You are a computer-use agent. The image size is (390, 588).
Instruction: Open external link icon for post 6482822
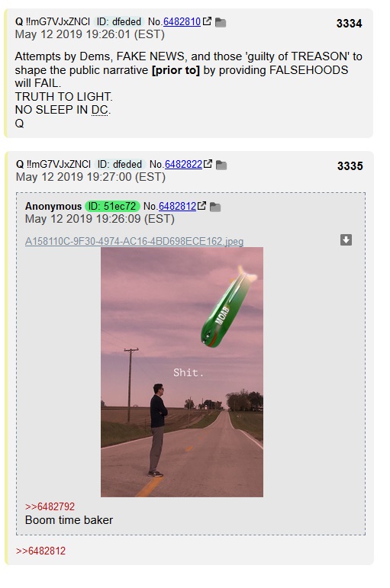point(208,164)
